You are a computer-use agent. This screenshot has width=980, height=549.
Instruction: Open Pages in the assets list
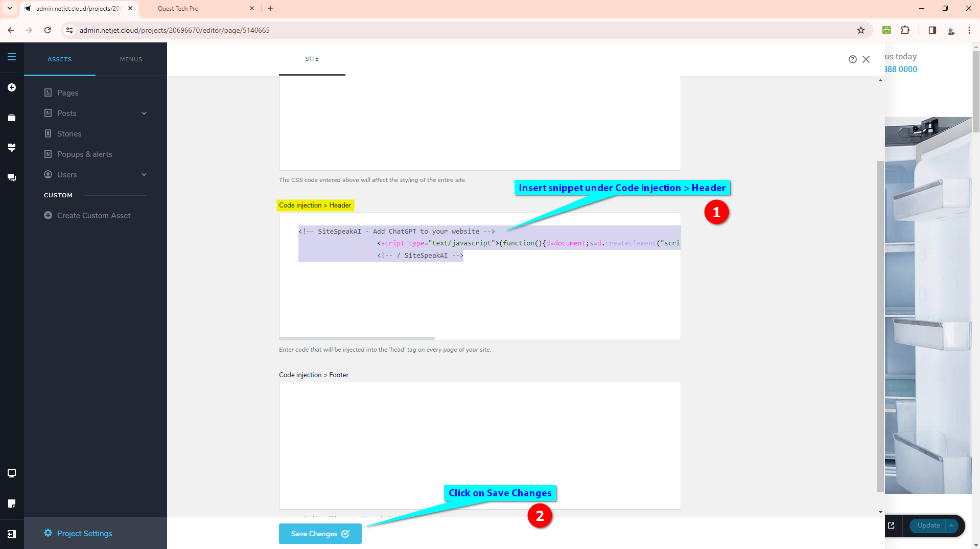tap(68, 93)
